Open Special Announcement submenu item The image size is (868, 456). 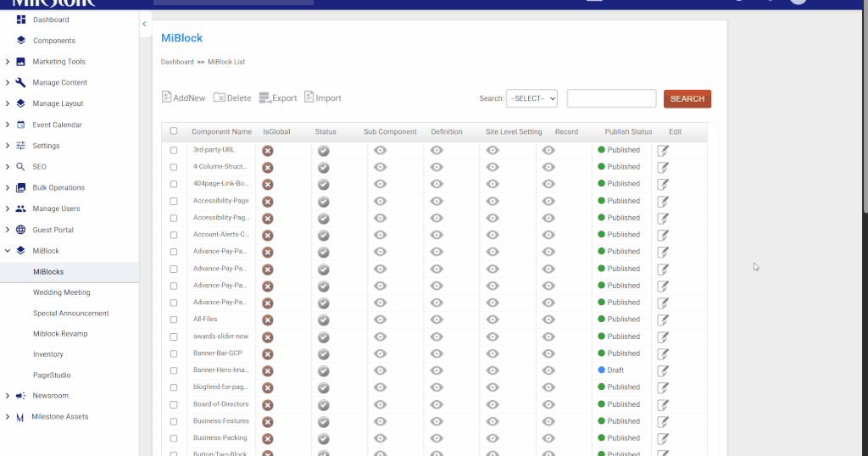tap(70, 314)
